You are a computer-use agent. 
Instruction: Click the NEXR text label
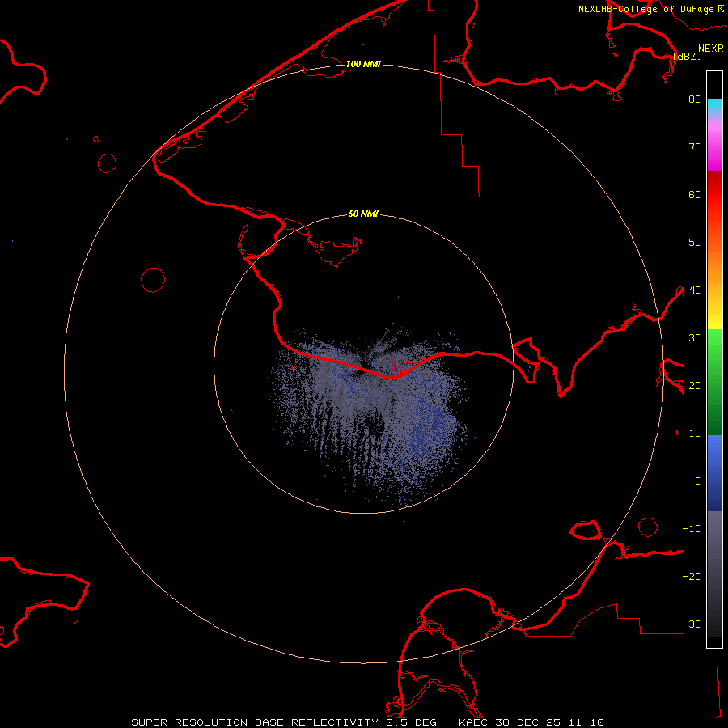pyautogui.click(x=711, y=49)
